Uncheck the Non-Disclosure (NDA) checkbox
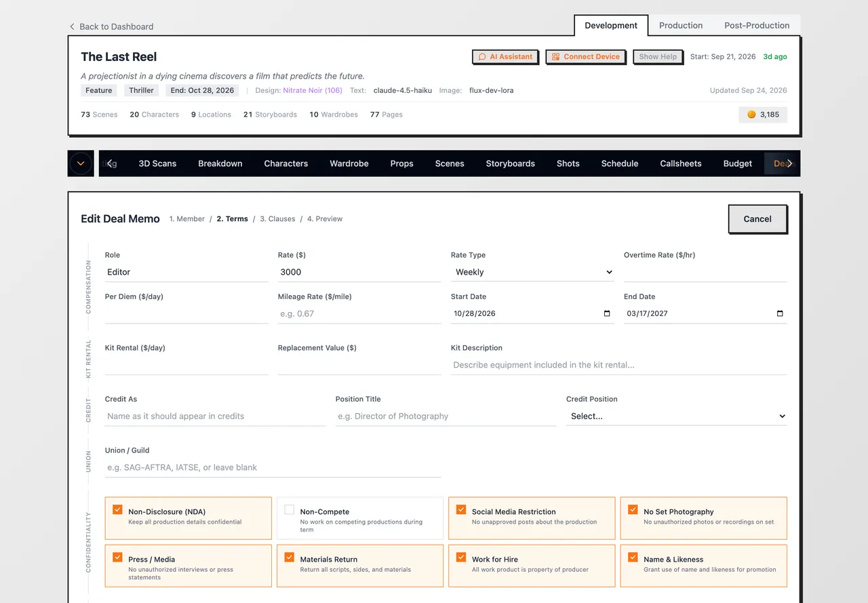This screenshot has width=868, height=603. pyautogui.click(x=117, y=509)
